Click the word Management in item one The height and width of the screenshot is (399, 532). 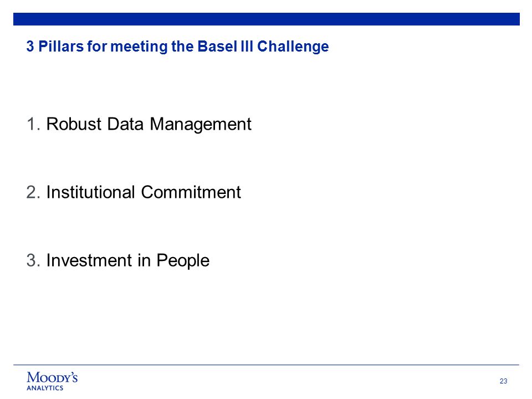201,125
